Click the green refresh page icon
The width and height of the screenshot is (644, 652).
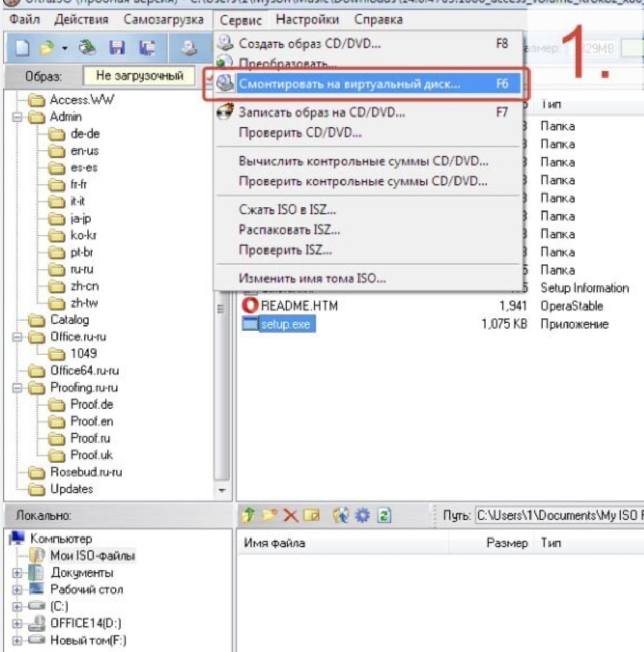384,515
